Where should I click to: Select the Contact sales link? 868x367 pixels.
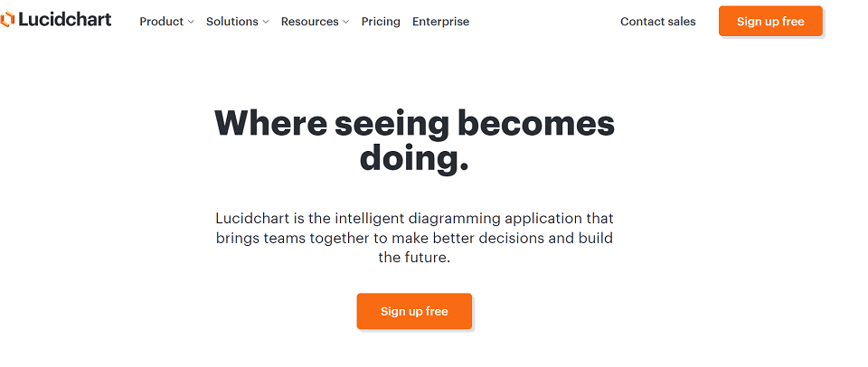click(657, 22)
